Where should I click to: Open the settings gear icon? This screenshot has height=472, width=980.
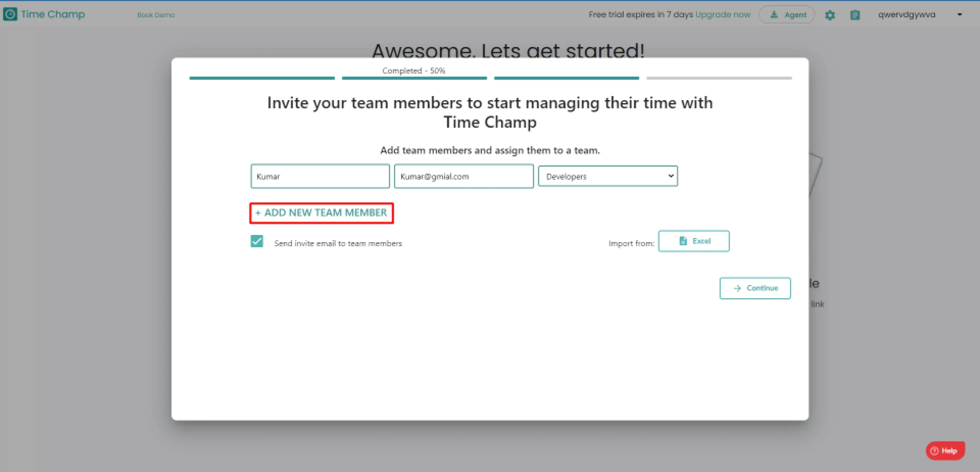[x=830, y=15]
